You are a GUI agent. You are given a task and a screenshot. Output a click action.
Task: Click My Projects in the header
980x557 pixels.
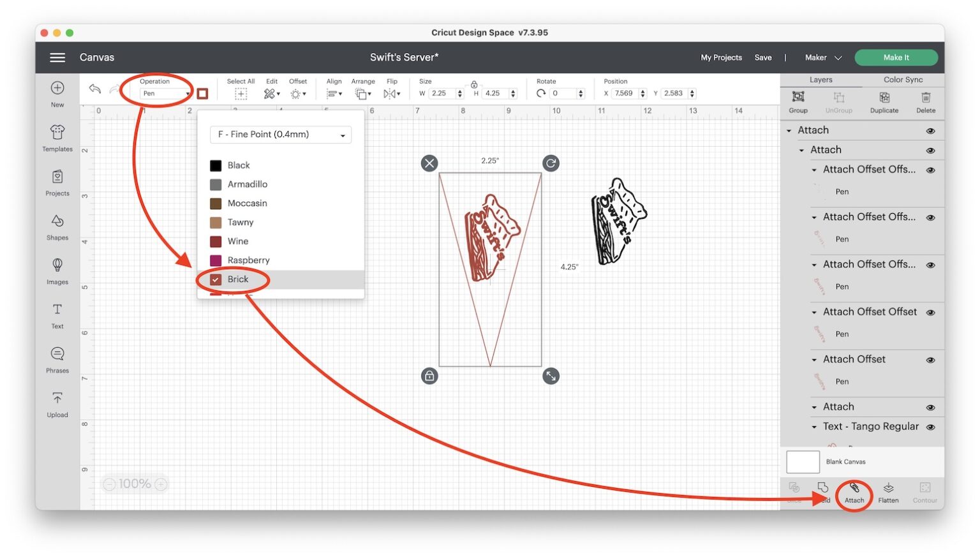[721, 57]
